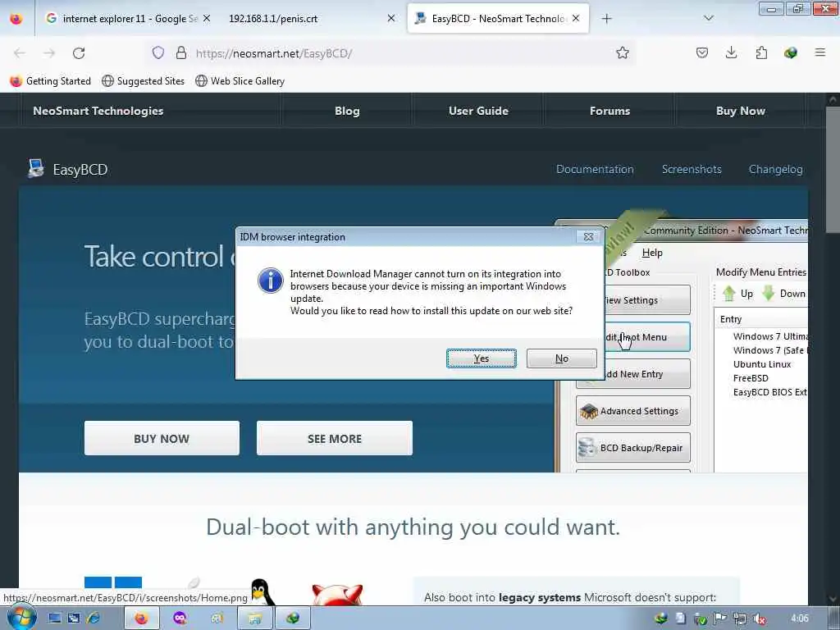The width and height of the screenshot is (840, 630).
Task: Click the scrollbar down arrow
Action: 833,599
